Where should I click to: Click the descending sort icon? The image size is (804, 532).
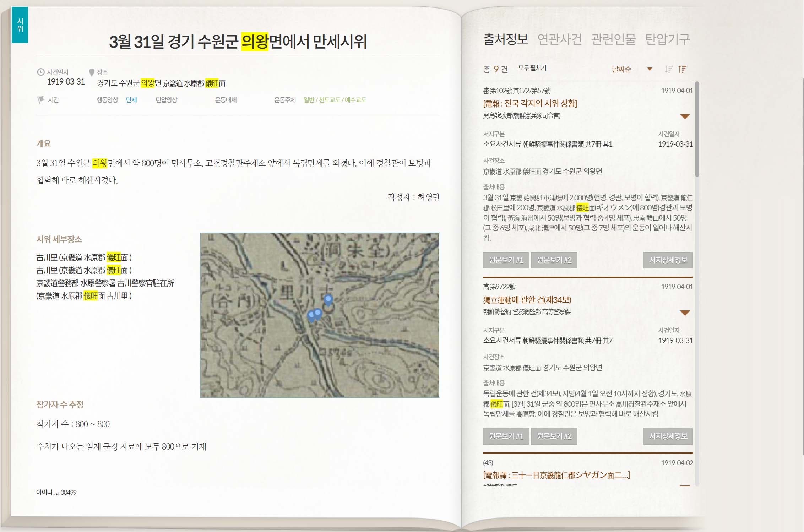(x=668, y=69)
